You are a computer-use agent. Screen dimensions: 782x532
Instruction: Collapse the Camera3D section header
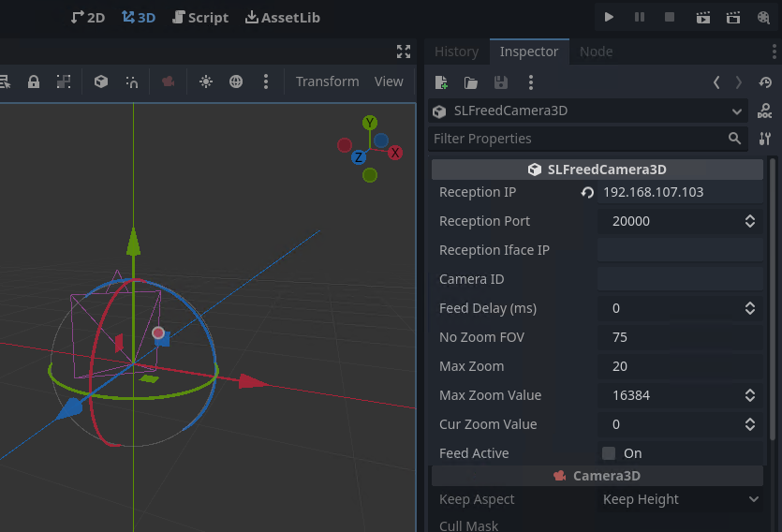click(597, 476)
